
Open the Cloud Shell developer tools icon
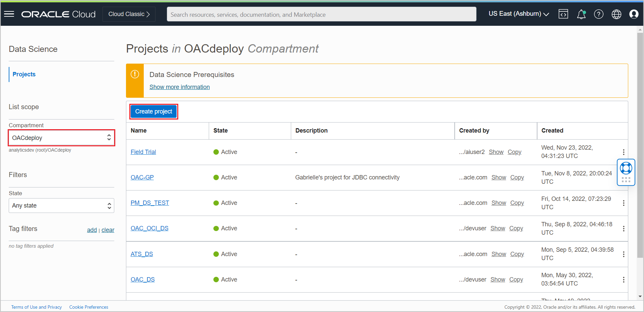pyautogui.click(x=563, y=14)
